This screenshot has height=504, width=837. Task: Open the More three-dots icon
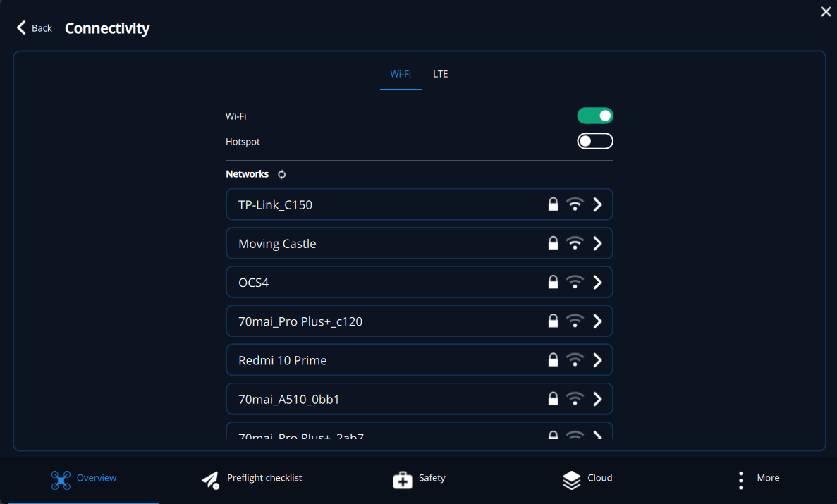pyautogui.click(x=740, y=480)
